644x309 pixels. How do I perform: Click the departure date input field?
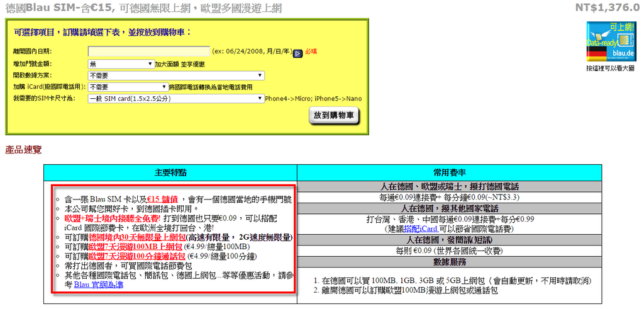(149, 52)
